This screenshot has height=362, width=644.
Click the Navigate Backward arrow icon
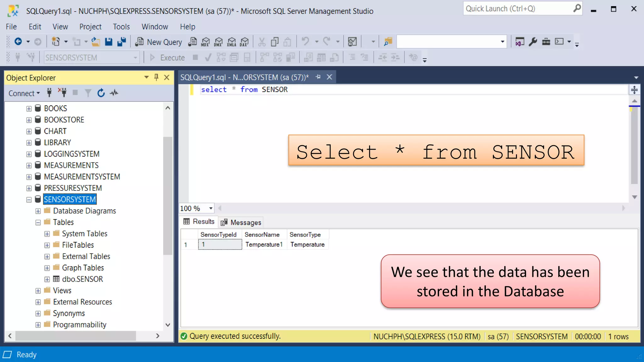pos(18,41)
